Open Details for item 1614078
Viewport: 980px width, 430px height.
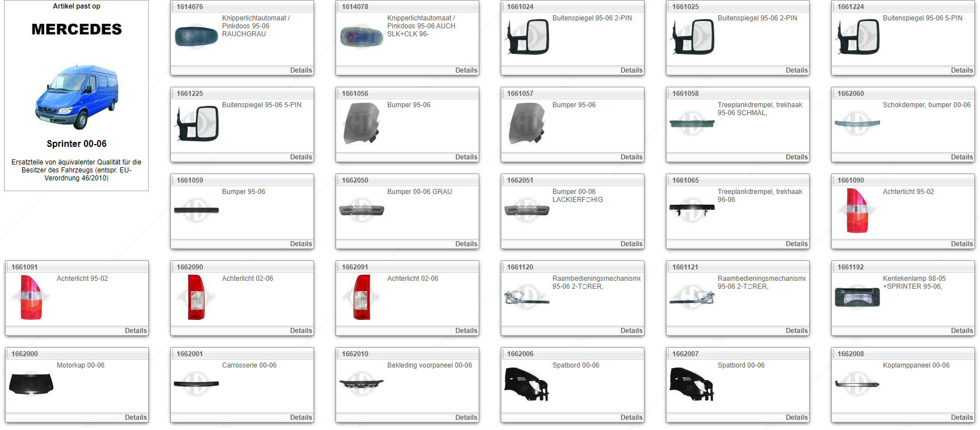tap(466, 70)
